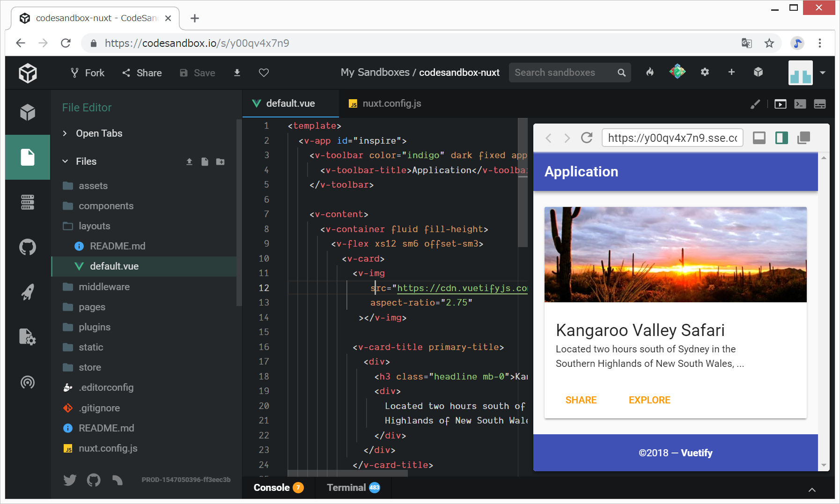Viewport: 840px width, 504px height.
Task: Create a new directory in Files
Action: pyautogui.click(x=220, y=161)
